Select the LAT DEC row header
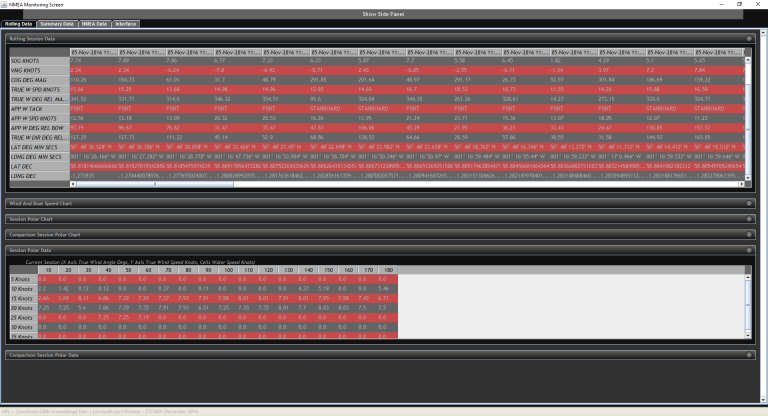 (x=40, y=167)
